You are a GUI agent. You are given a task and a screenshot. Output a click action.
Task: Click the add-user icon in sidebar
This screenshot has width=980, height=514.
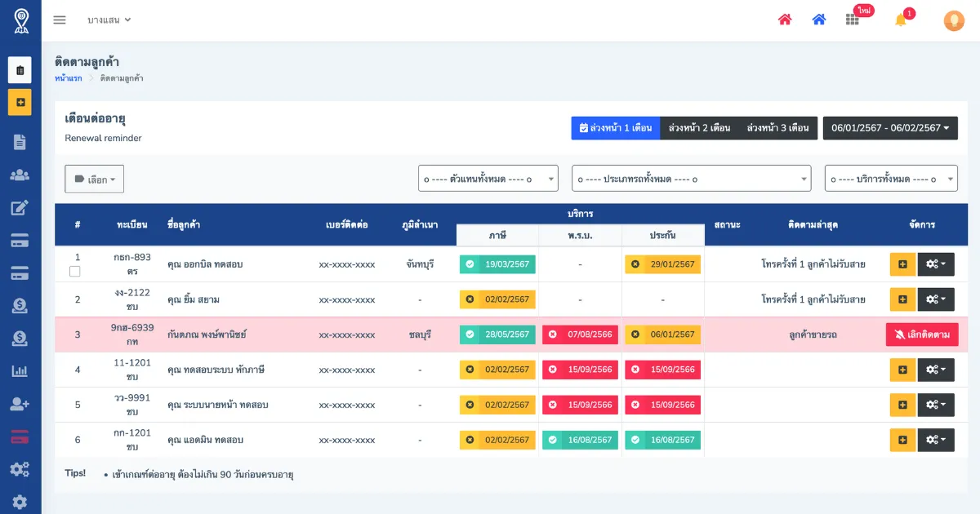(20, 404)
